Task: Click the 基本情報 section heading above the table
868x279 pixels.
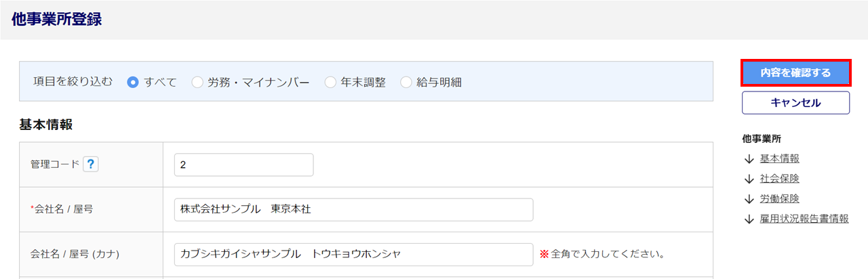Action: pyautogui.click(x=47, y=125)
